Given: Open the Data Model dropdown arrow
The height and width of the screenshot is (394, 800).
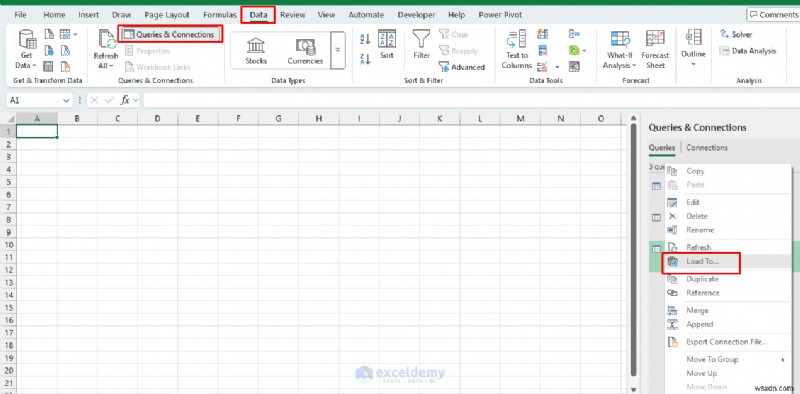Looking at the screenshot, I should click(x=584, y=51).
